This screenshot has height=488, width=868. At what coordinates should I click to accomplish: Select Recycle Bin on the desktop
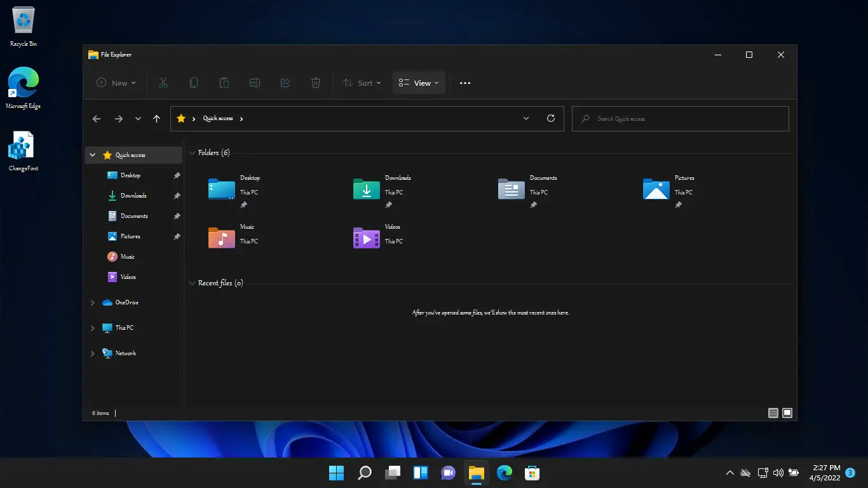click(x=24, y=27)
